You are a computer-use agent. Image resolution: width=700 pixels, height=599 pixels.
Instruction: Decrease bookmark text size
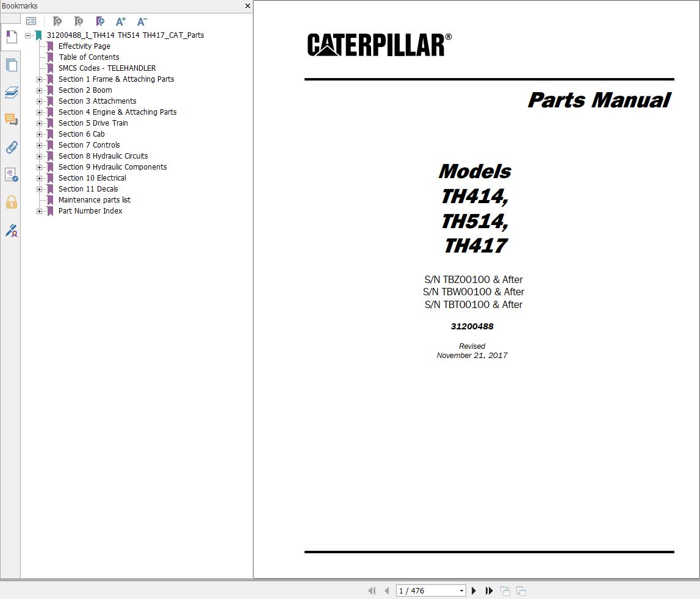[142, 21]
